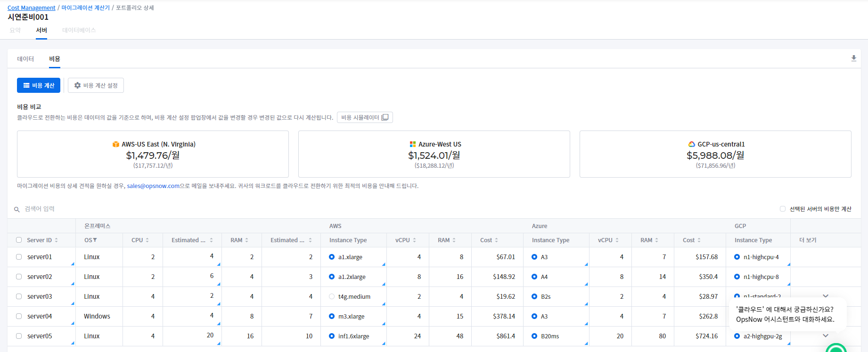Select all servers with header checkbox

click(19, 240)
